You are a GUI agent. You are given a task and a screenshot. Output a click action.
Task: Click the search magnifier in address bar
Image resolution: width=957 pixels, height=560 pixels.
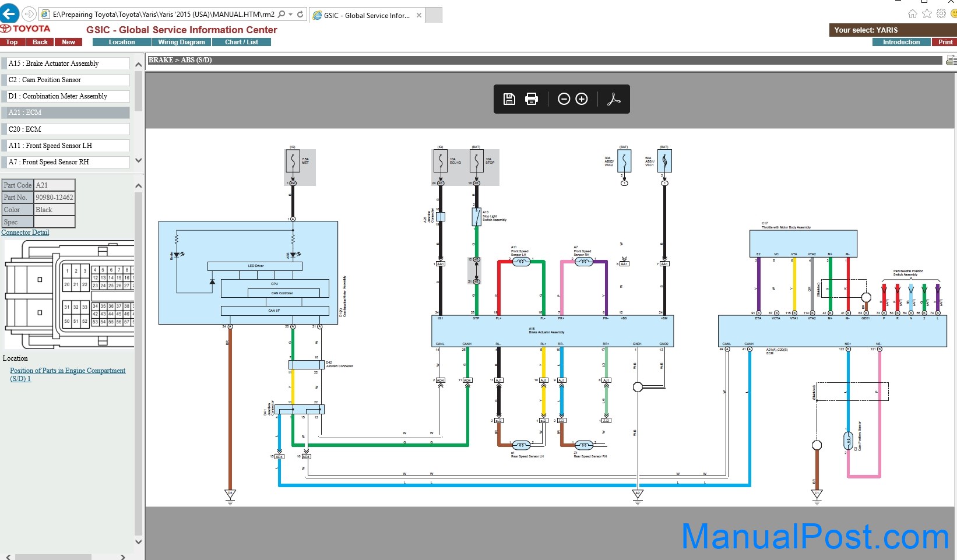(282, 14)
